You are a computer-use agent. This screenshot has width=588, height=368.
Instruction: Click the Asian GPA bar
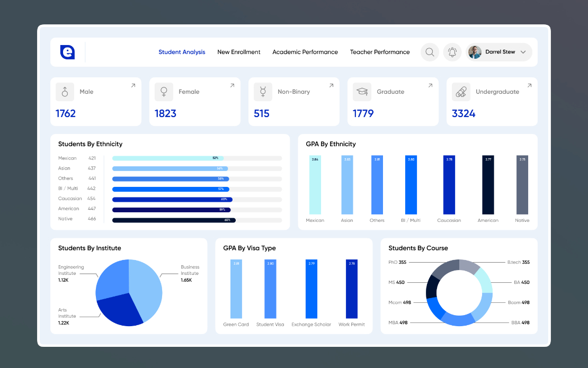click(x=348, y=185)
